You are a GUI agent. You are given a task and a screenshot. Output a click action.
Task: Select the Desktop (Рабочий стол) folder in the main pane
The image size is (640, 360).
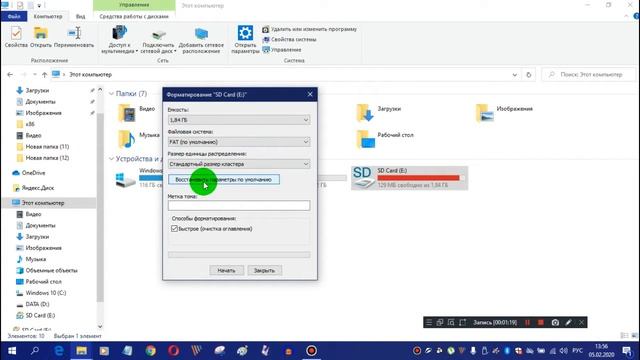click(384, 139)
